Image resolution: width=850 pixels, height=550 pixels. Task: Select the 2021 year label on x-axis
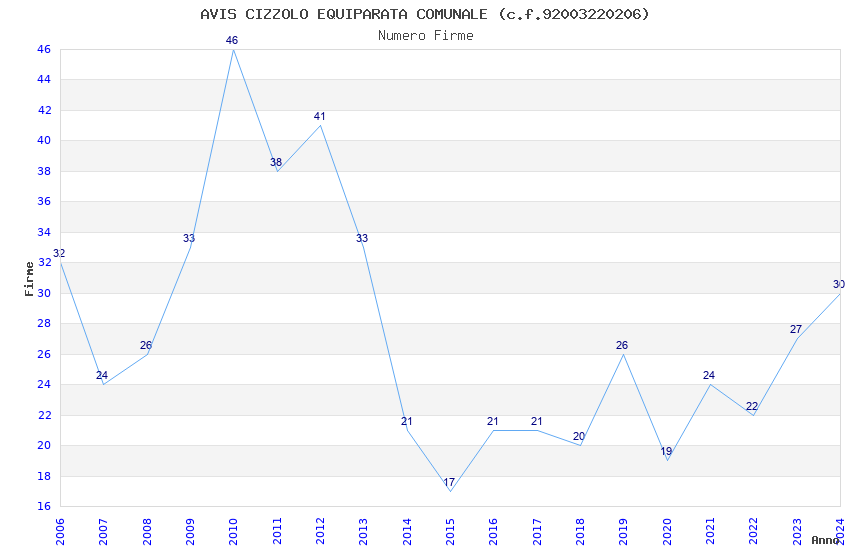(710, 532)
